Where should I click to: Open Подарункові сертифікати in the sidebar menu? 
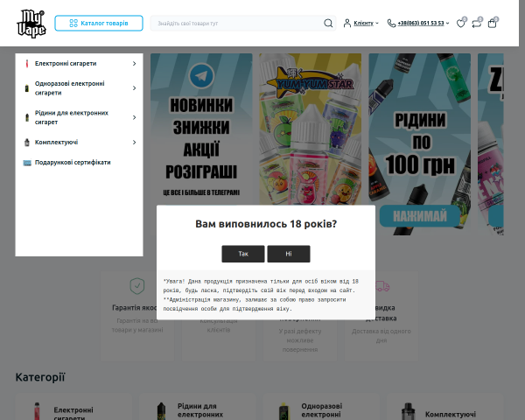click(73, 163)
